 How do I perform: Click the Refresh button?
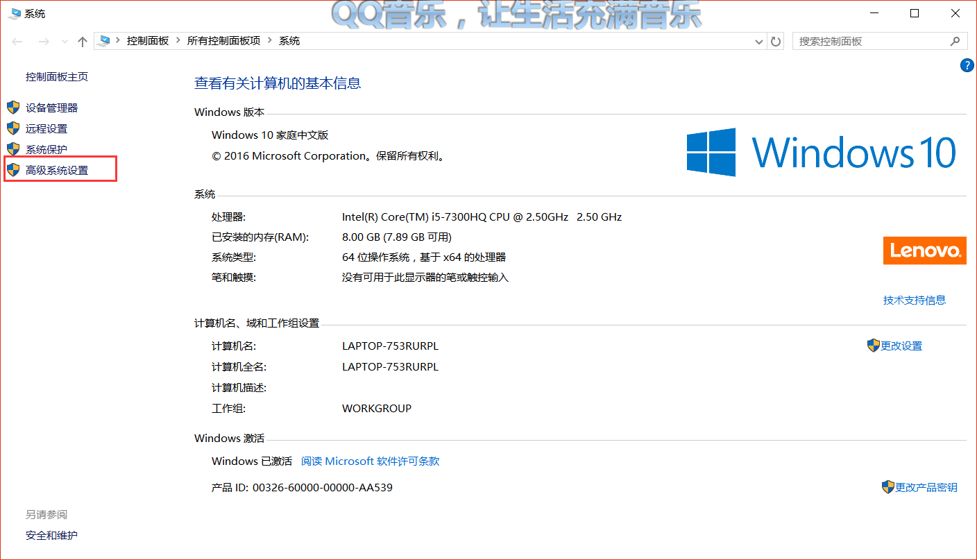pos(776,42)
